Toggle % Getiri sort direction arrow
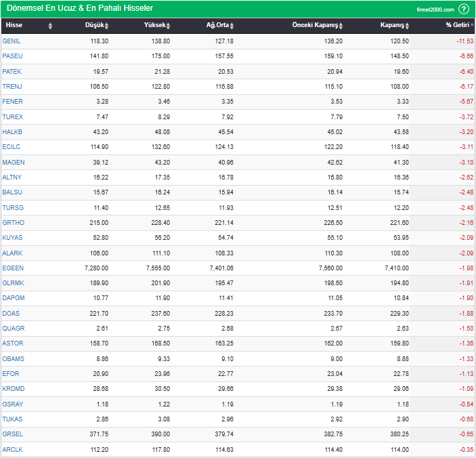 [x=472, y=25]
